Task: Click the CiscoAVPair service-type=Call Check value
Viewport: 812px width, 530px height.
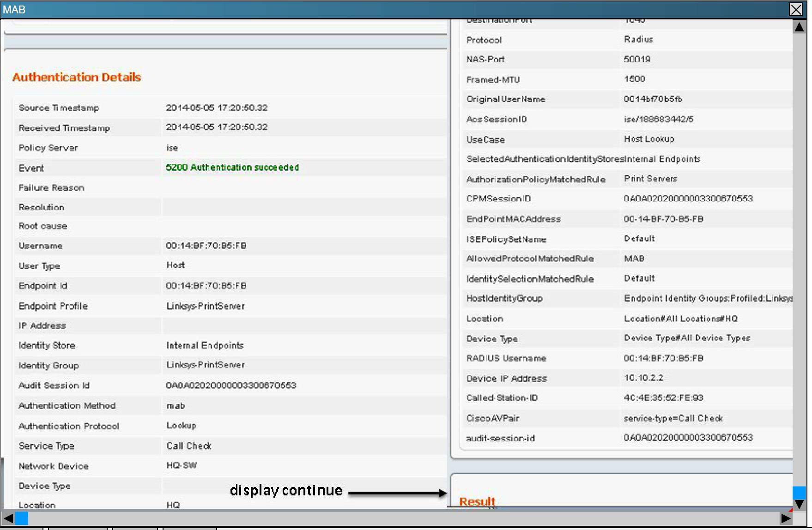Action: click(673, 418)
